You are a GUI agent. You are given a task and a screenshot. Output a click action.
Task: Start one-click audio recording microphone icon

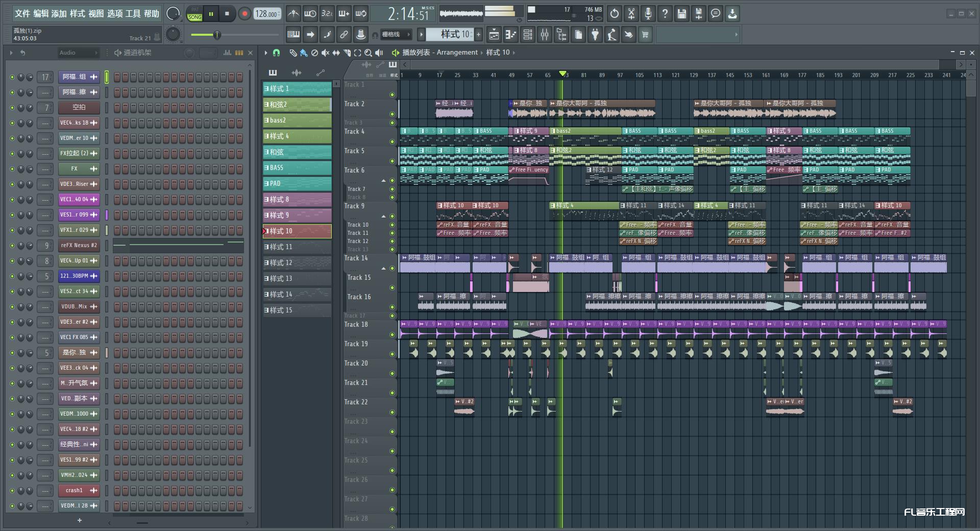(648, 14)
